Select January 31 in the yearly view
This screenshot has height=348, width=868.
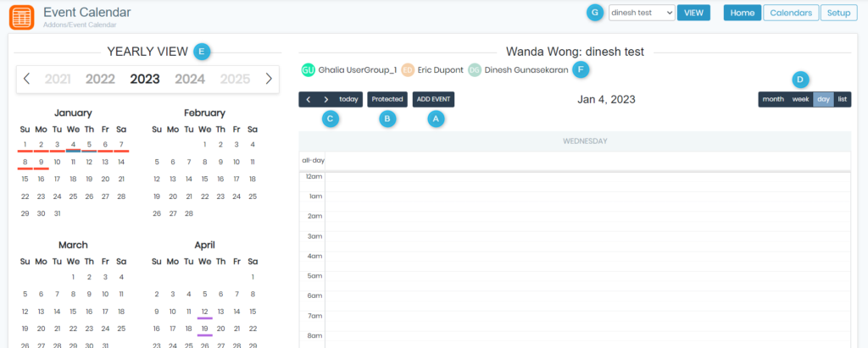pos(57,213)
